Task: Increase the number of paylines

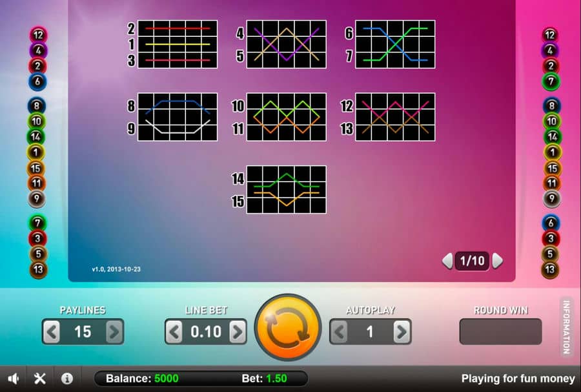Action: coord(114,331)
